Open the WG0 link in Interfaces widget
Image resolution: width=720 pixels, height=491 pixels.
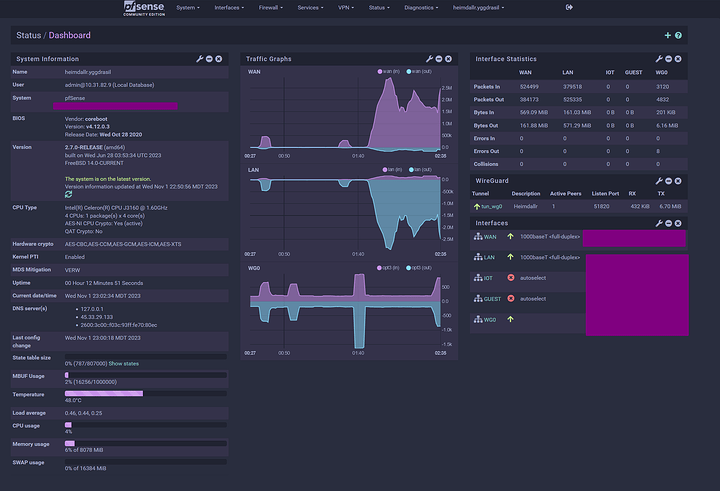click(x=490, y=320)
